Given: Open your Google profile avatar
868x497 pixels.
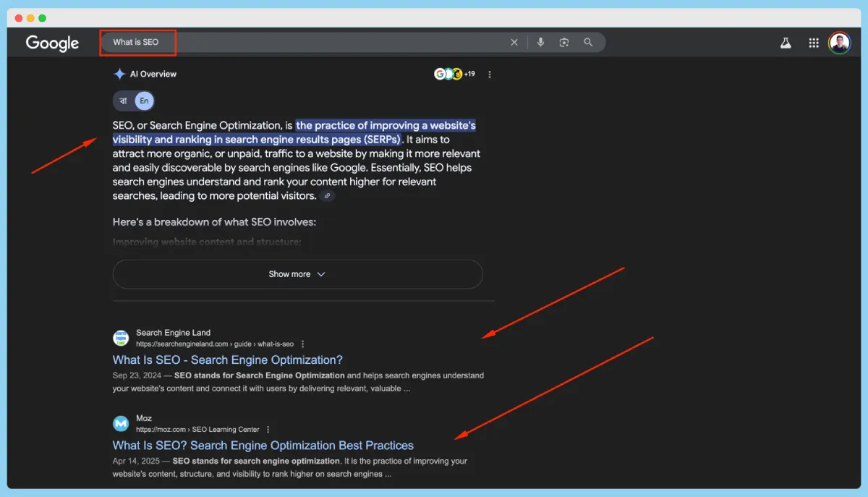Looking at the screenshot, I should [x=839, y=42].
